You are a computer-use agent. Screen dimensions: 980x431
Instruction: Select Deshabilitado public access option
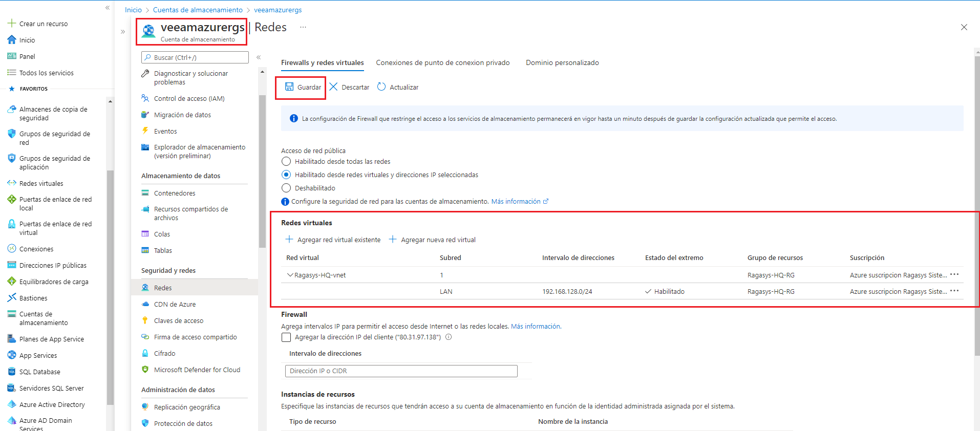pos(286,188)
